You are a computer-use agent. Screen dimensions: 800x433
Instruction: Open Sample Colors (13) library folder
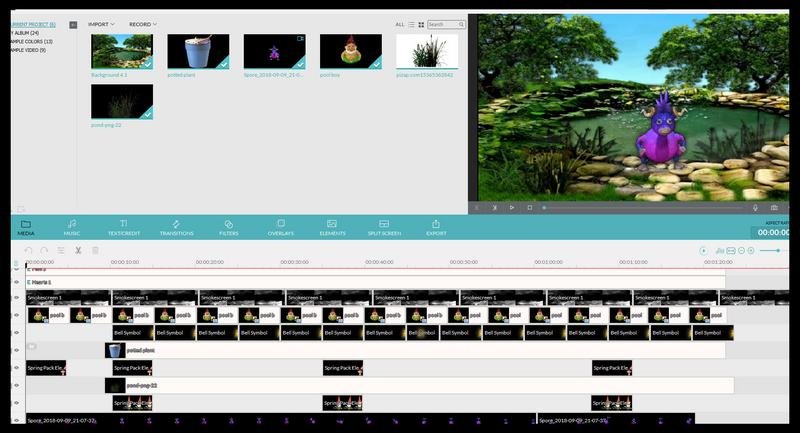[x=32, y=41]
